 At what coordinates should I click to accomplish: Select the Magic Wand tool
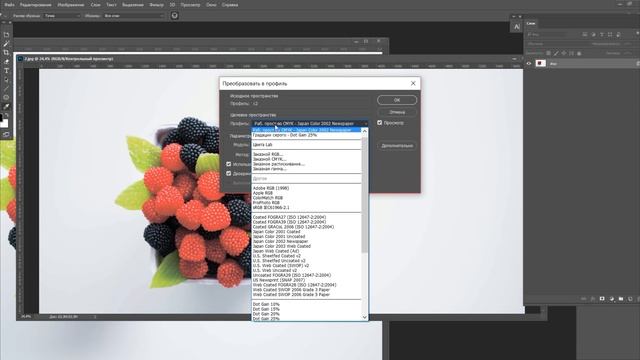[6, 44]
